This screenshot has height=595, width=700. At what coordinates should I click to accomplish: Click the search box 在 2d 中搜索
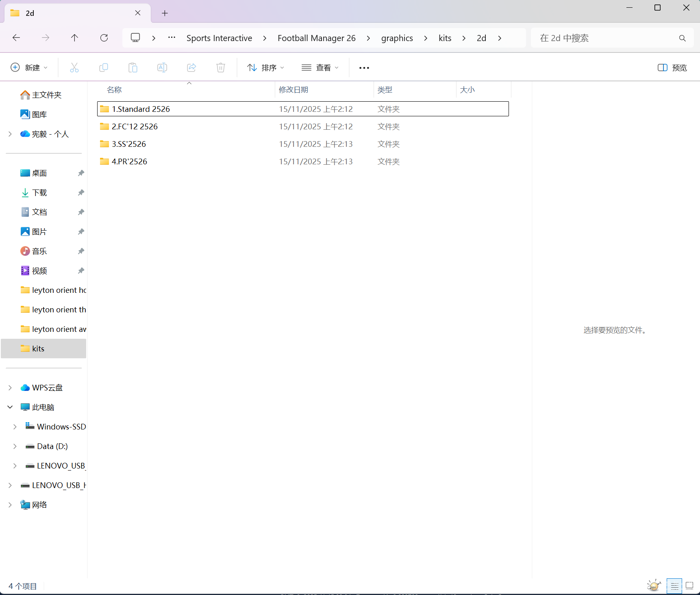click(x=606, y=38)
